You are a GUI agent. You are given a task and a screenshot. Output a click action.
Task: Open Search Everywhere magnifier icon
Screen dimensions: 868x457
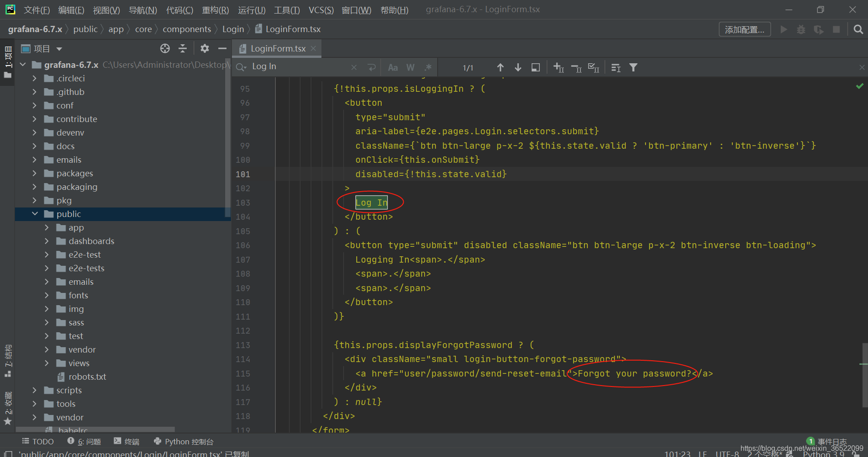point(858,29)
